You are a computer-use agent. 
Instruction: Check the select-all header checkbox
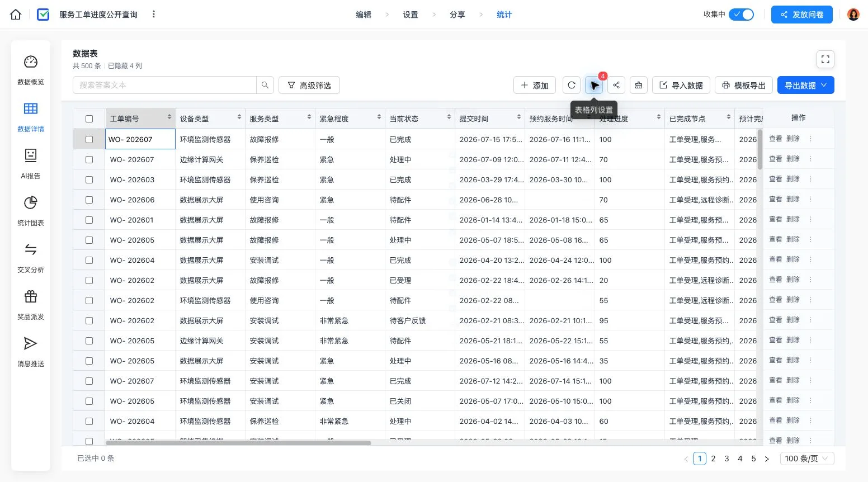tap(89, 119)
